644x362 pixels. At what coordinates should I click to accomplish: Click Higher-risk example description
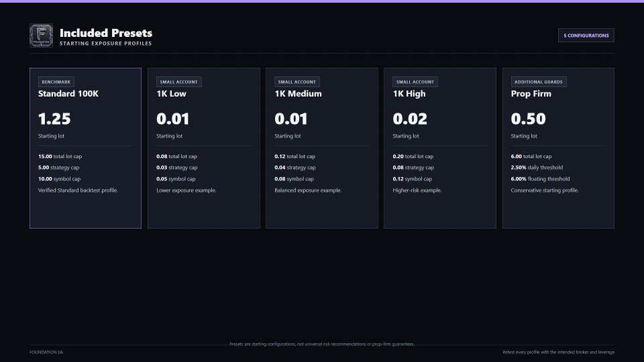click(x=417, y=190)
